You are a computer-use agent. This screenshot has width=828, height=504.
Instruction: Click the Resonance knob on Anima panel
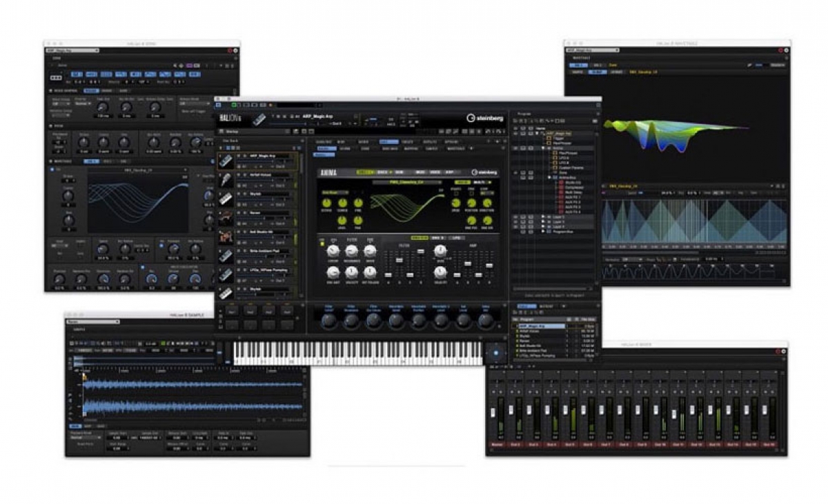(x=352, y=252)
